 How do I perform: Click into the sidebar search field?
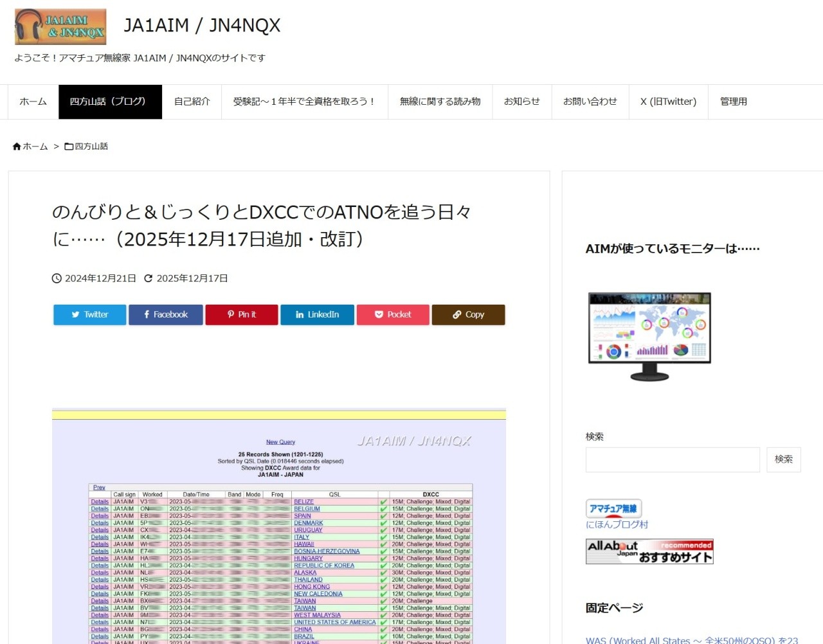672,460
